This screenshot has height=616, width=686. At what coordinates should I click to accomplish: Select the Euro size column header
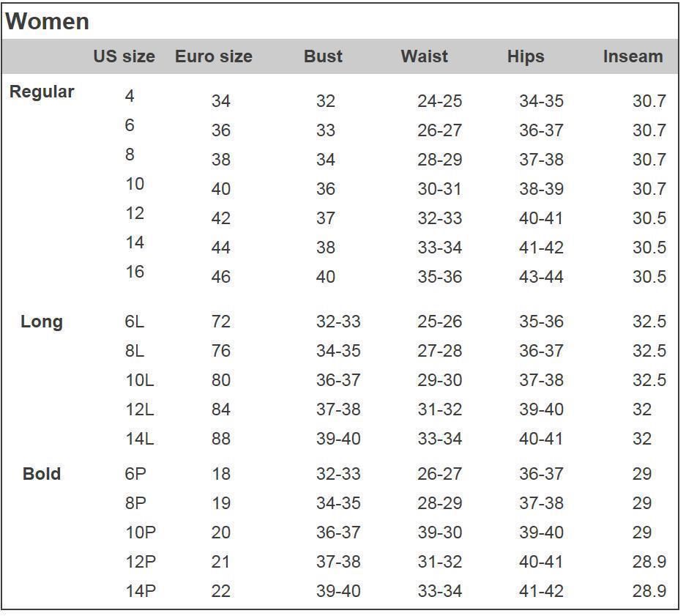tap(214, 56)
